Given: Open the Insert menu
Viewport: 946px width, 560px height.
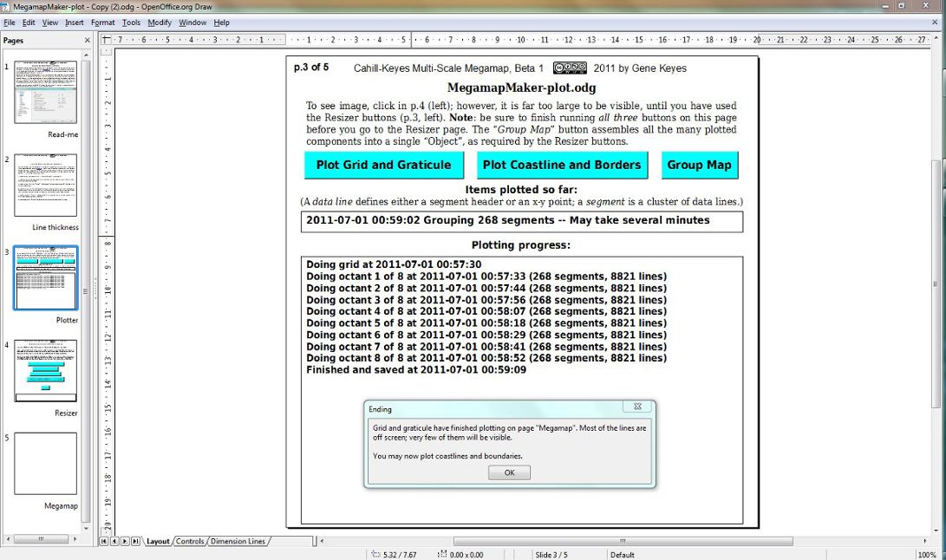Looking at the screenshot, I should click(75, 23).
